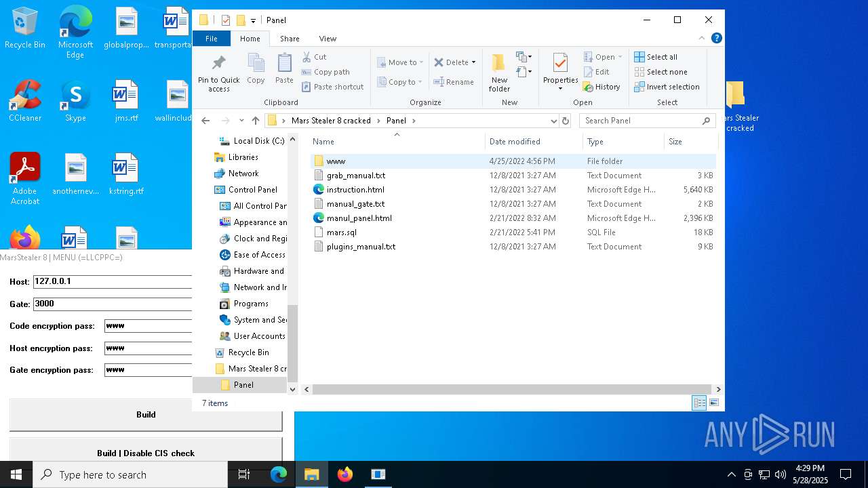
Task: Select the grab_manual.txt file
Action: 513,176
